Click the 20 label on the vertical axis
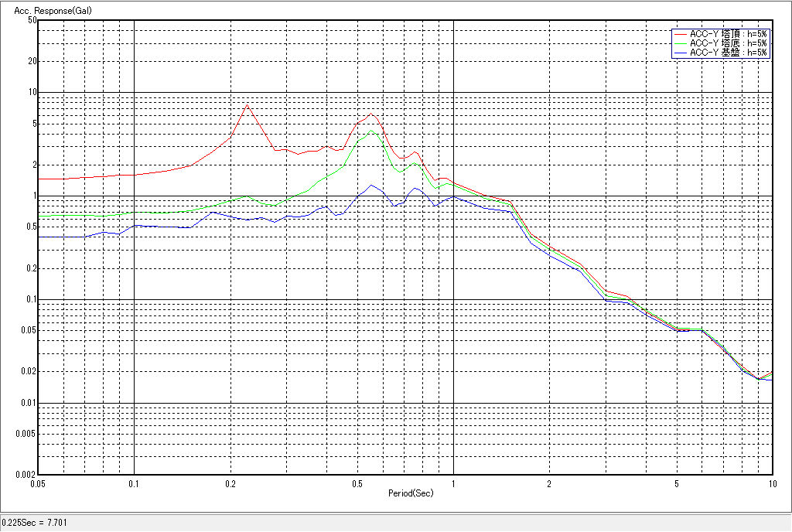 click(32, 61)
